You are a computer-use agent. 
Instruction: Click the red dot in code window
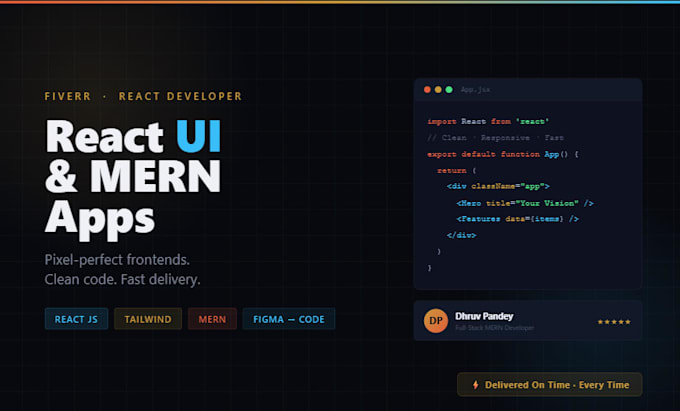[427, 89]
